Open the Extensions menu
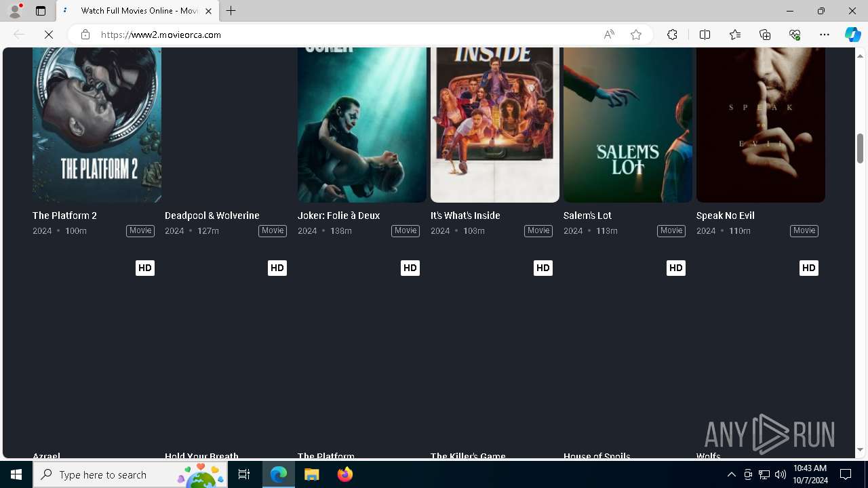Screen dimensions: 868x488 click(x=672, y=35)
